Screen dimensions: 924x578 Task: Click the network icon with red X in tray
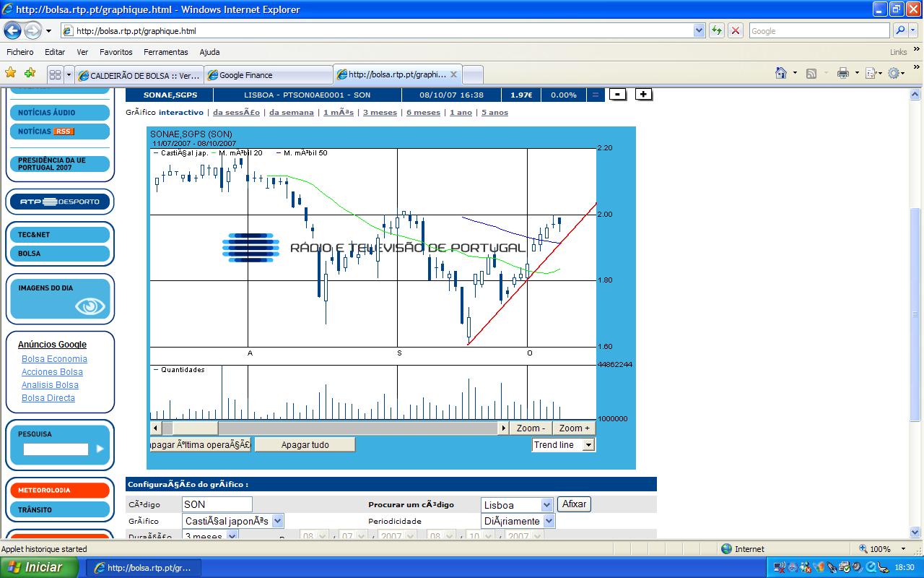point(780,567)
